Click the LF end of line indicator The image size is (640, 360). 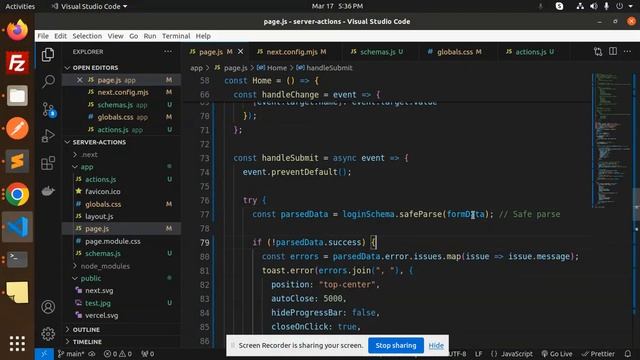tap(478, 354)
